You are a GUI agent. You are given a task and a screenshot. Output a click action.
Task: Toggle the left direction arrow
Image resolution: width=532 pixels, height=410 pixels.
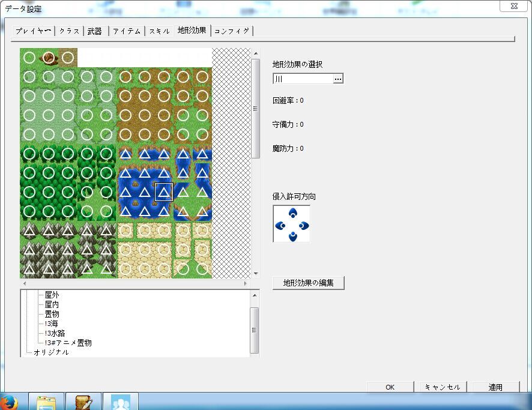pyautogui.click(x=280, y=225)
